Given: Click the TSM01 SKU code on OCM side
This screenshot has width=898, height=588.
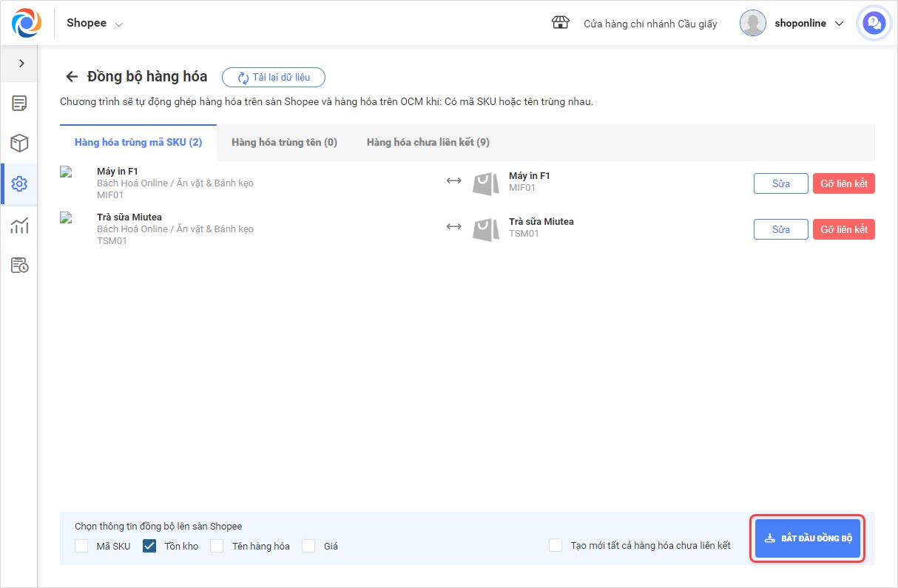Looking at the screenshot, I should 524,234.
